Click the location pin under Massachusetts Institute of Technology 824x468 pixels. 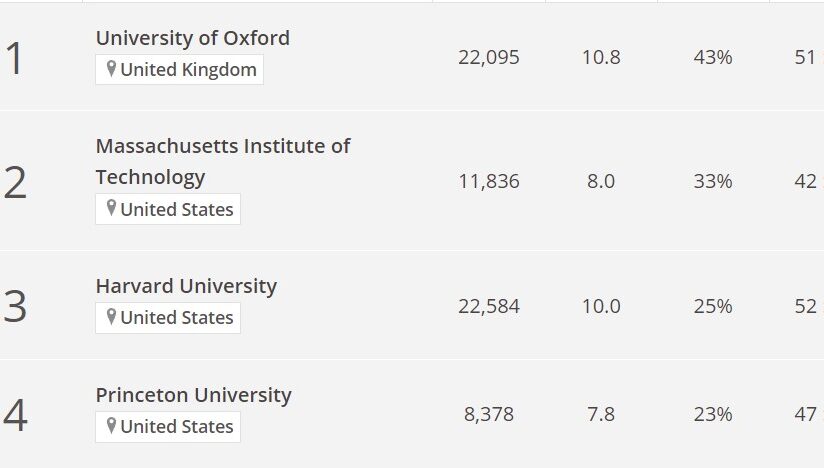pyautogui.click(x=111, y=208)
